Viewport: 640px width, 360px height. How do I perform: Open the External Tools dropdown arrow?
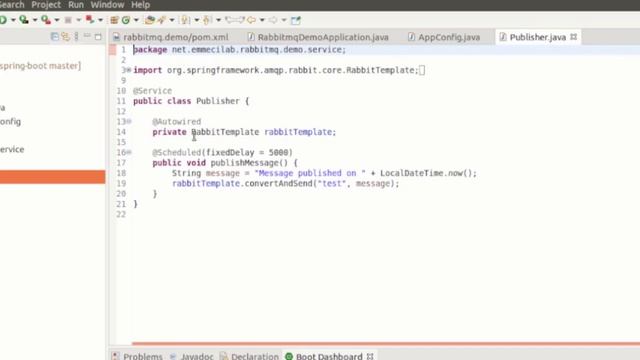57,20
